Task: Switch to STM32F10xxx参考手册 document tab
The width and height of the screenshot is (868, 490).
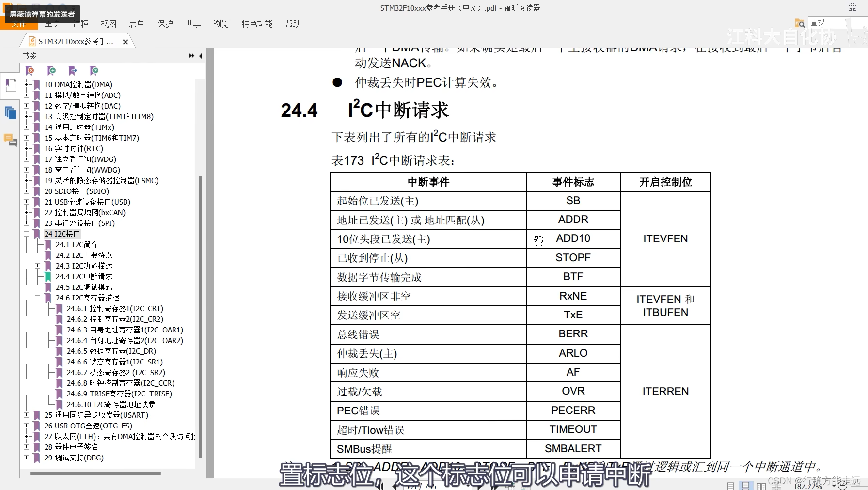Action: pyautogui.click(x=76, y=42)
